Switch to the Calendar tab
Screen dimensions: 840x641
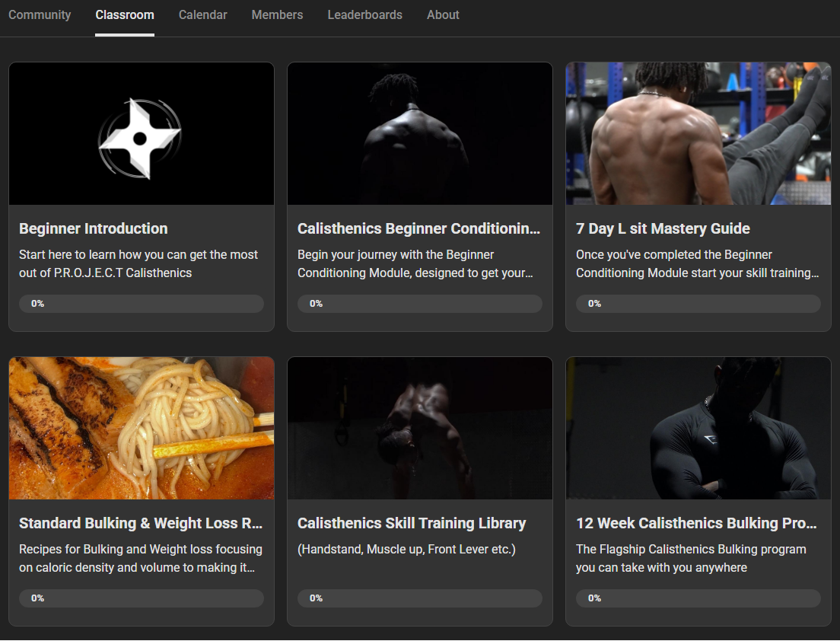tap(202, 15)
